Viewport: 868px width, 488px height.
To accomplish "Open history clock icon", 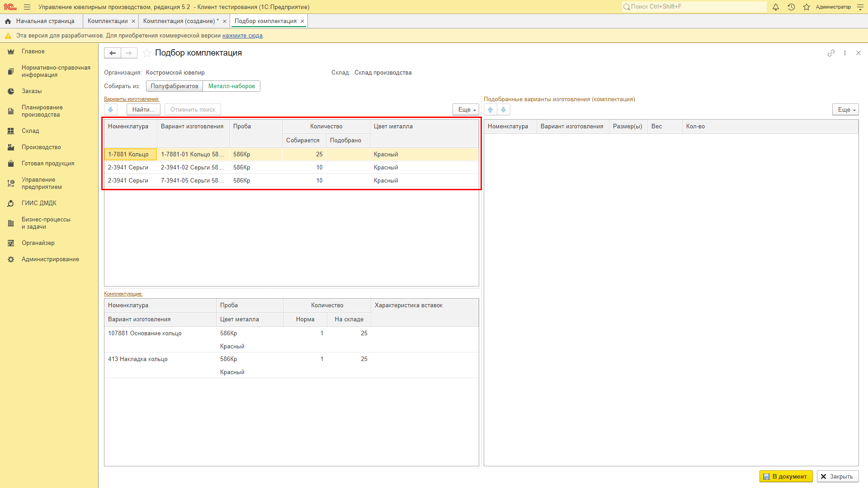I will (791, 7).
